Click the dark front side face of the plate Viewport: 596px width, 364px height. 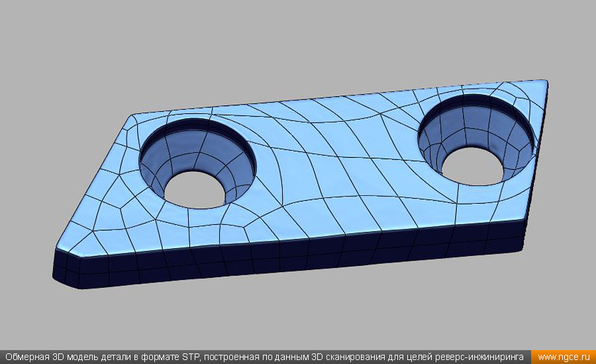tap(289, 255)
